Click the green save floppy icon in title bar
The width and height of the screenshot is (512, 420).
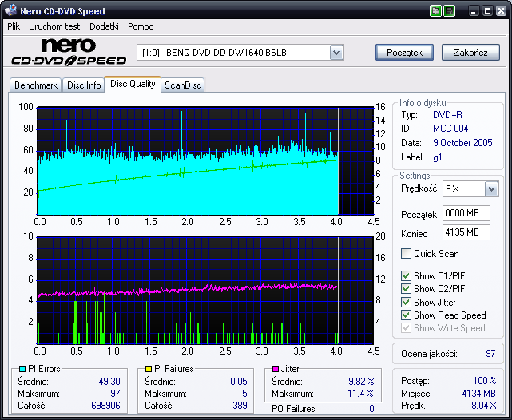pyautogui.click(x=450, y=10)
